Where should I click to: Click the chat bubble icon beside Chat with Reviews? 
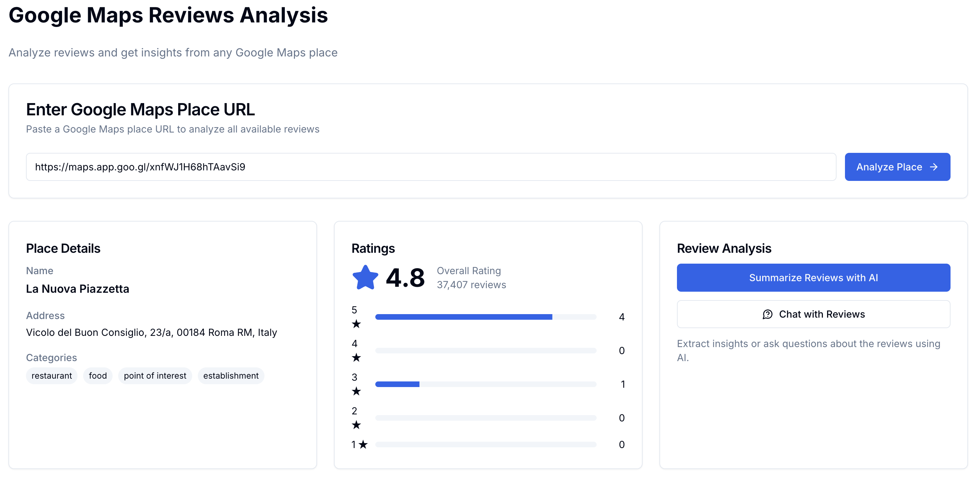[767, 314]
